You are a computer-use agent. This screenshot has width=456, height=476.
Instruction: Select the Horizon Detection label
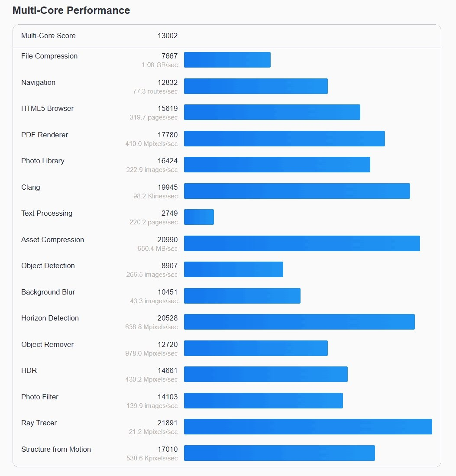(50, 318)
